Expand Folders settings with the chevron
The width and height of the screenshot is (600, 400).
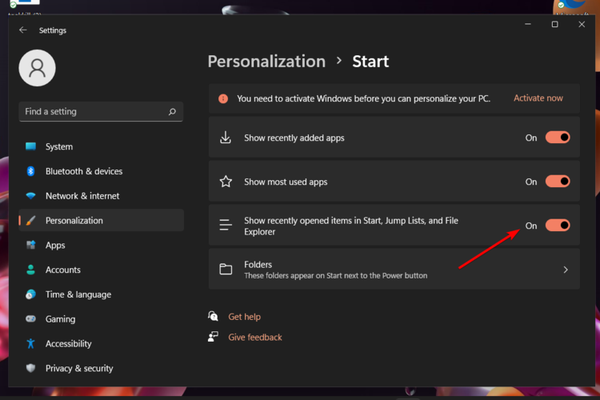566,269
